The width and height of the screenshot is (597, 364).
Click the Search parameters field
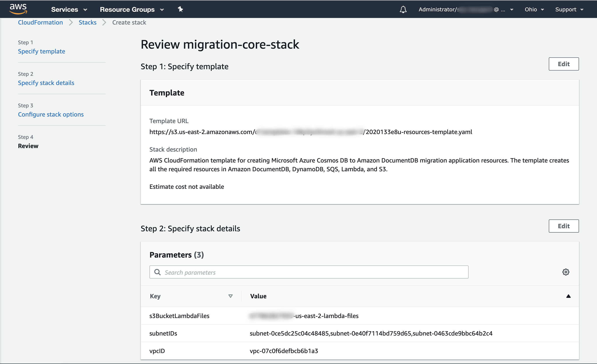point(309,272)
